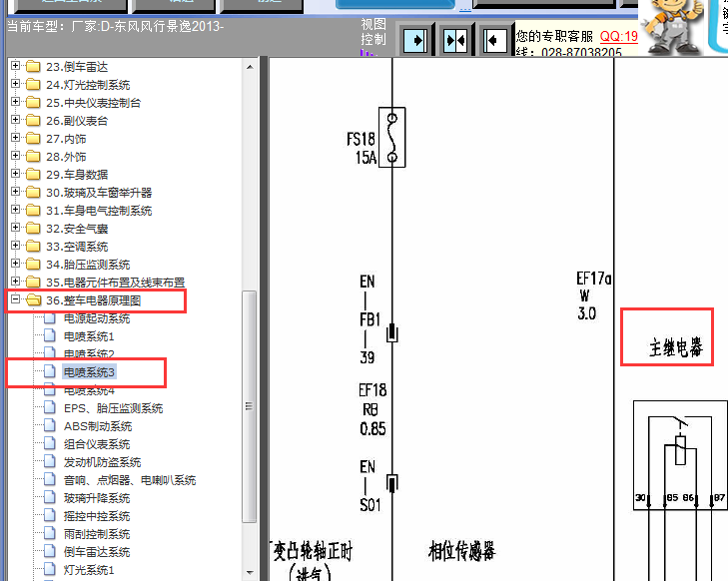Click document icon of 灯光系统1
Viewport: 728px width, 581px height.
(x=50, y=569)
